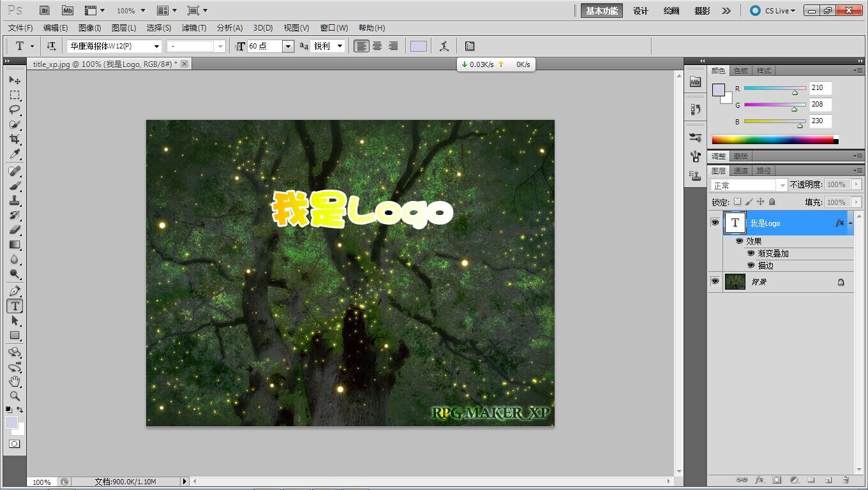Switch to the 色板 tab

point(740,71)
